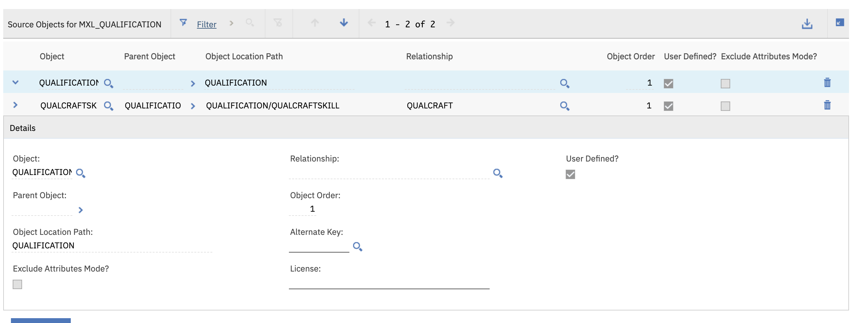
Task: Delete the QUALCRAFTSKILL row with trash icon
Action: (827, 106)
